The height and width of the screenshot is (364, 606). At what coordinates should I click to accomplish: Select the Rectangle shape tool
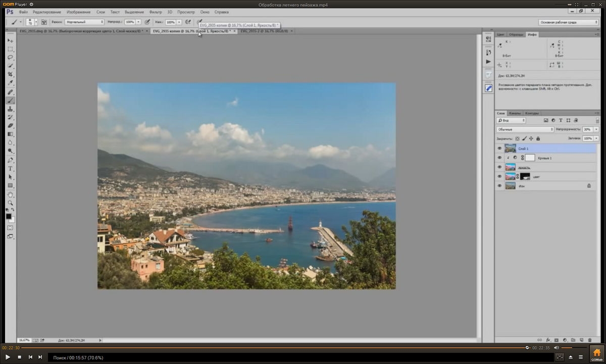point(11,186)
